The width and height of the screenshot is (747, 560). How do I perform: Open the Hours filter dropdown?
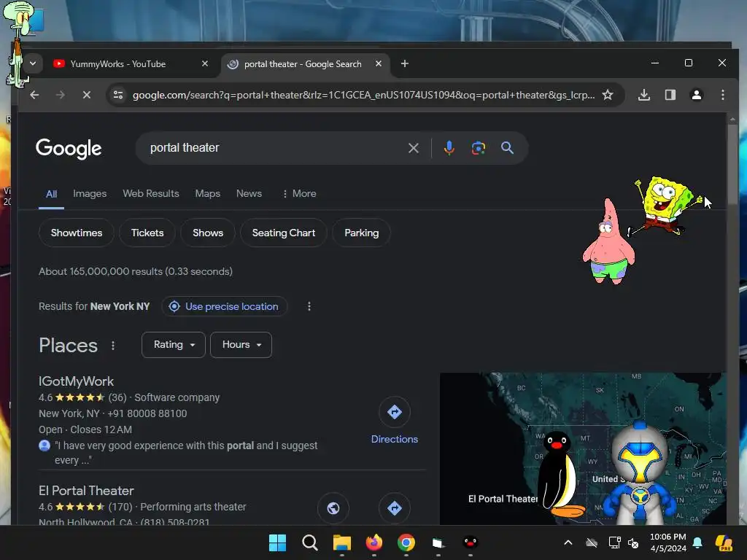click(x=241, y=345)
